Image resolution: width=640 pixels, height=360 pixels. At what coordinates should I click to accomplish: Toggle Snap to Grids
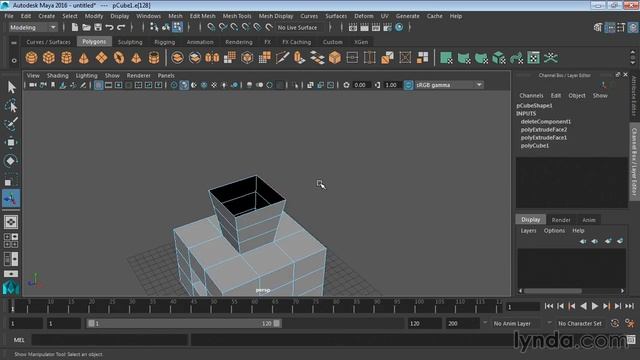(x=211, y=27)
